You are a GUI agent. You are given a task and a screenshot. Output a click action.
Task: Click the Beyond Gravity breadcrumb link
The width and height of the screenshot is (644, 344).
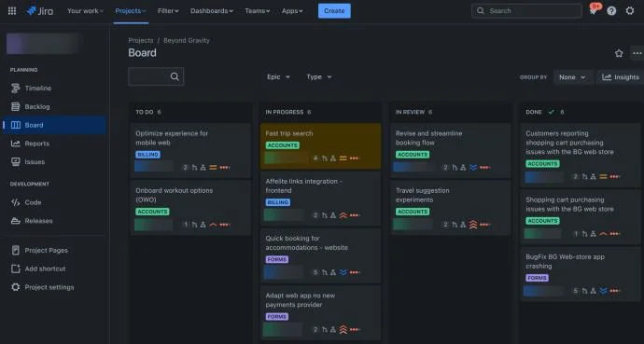187,40
